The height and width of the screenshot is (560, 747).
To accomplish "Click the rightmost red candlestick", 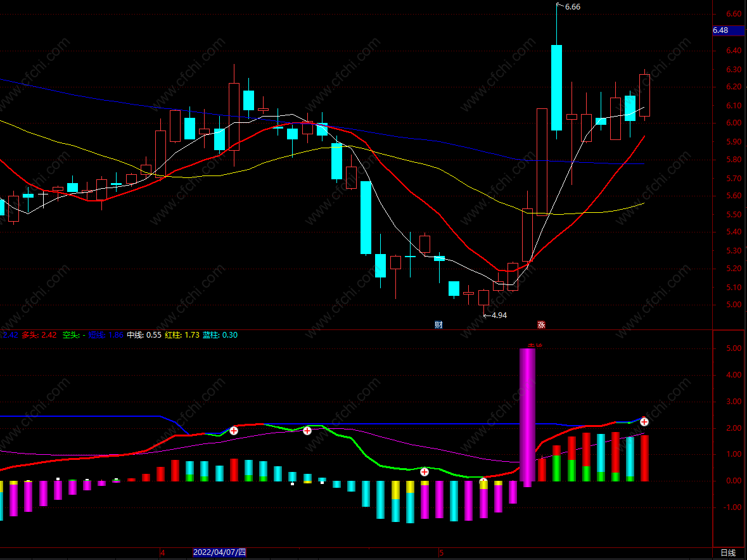I will (644, 95).
